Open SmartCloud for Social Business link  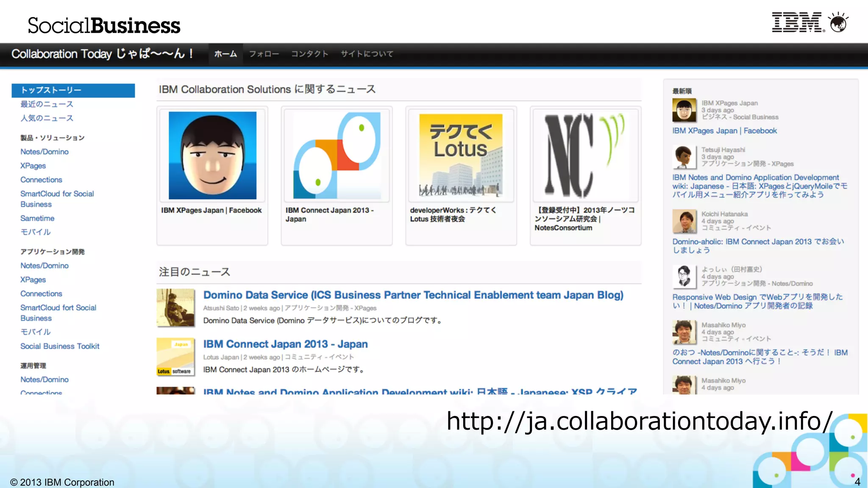point(57,199)
